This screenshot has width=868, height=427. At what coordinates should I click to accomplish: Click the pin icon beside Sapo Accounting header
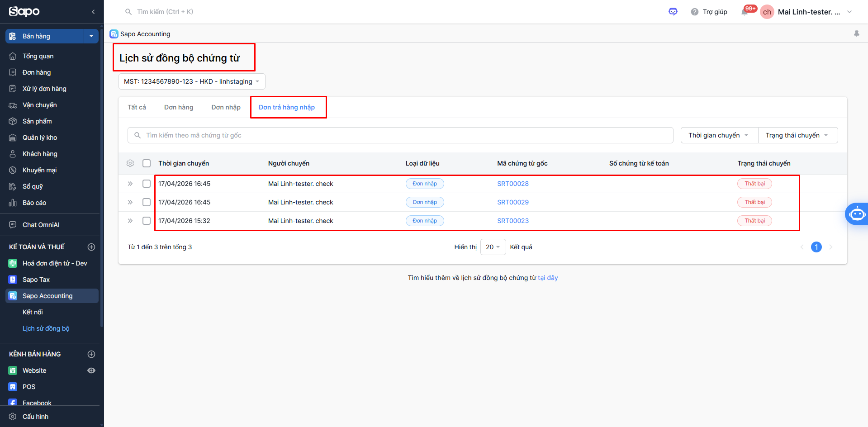coord(856,34)
